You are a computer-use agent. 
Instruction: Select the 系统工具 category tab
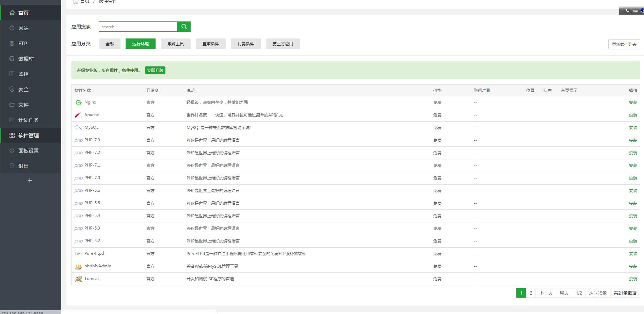(x=176, y=44)
